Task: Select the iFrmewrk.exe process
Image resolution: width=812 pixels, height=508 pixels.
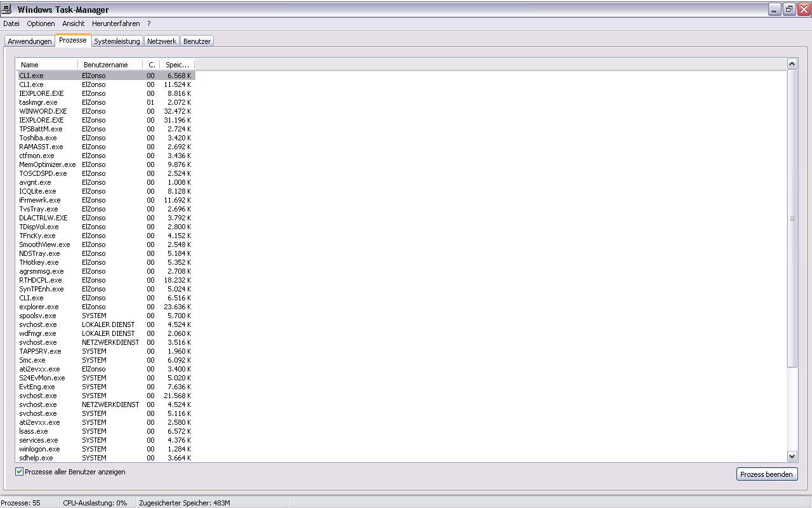Action: (x=106, y=200)
